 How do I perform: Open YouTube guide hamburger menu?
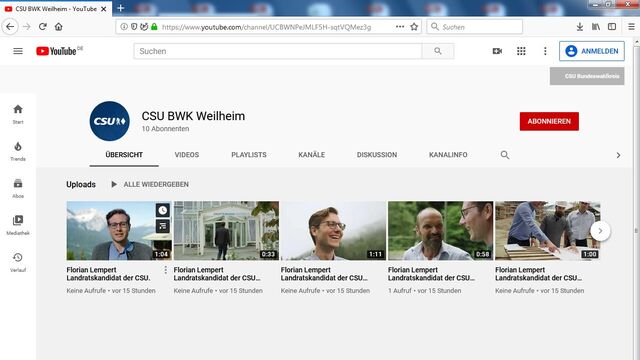click(x=18, y=51)
